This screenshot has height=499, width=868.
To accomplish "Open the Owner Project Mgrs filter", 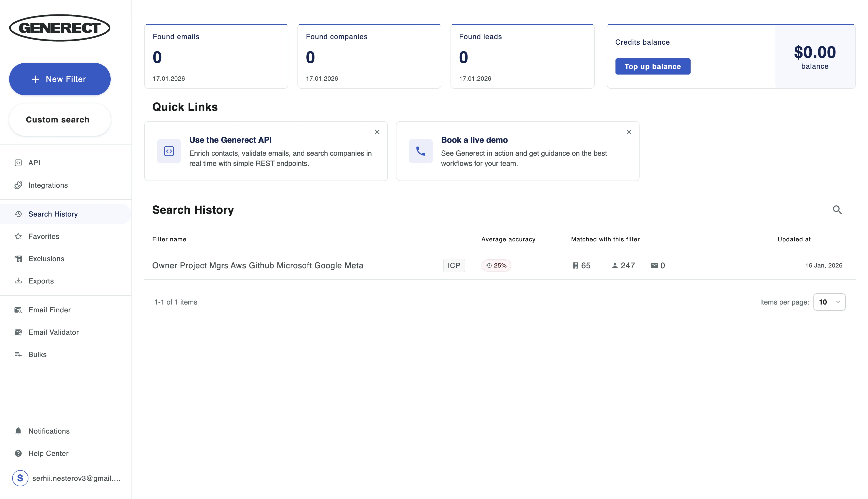I will [x=258, y=265].
